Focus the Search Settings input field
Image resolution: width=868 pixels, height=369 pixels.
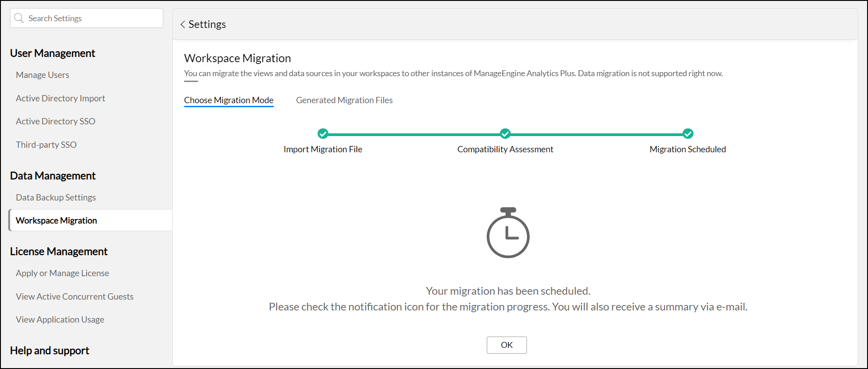[x=92, y=18]
